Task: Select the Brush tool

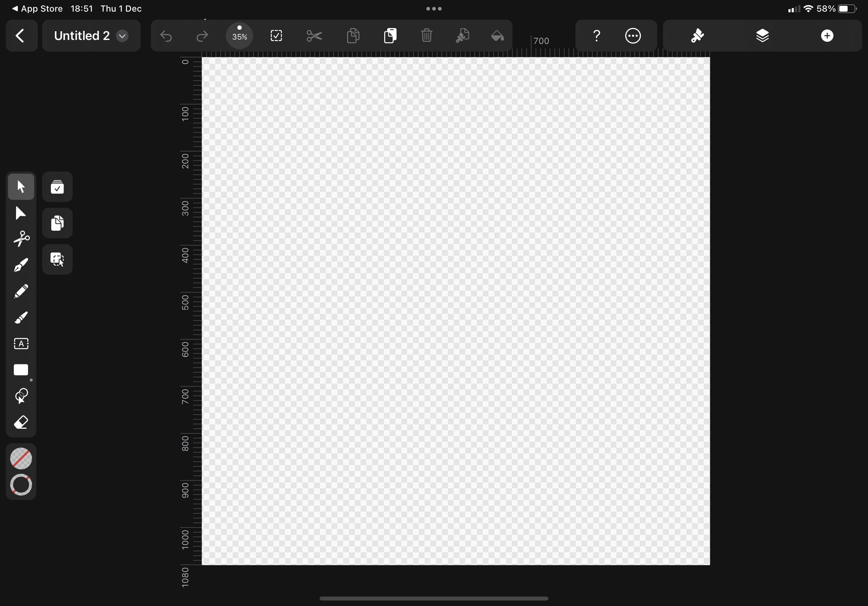Action: coord(21,318)
